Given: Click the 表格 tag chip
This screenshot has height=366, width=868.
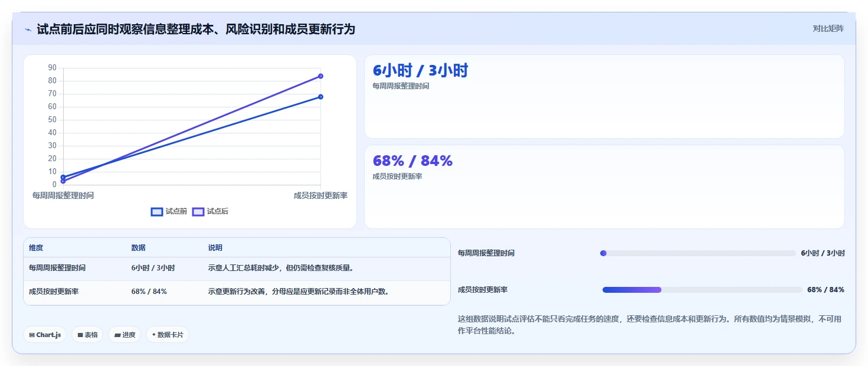Looking at the screenshot, I should 87,335.
